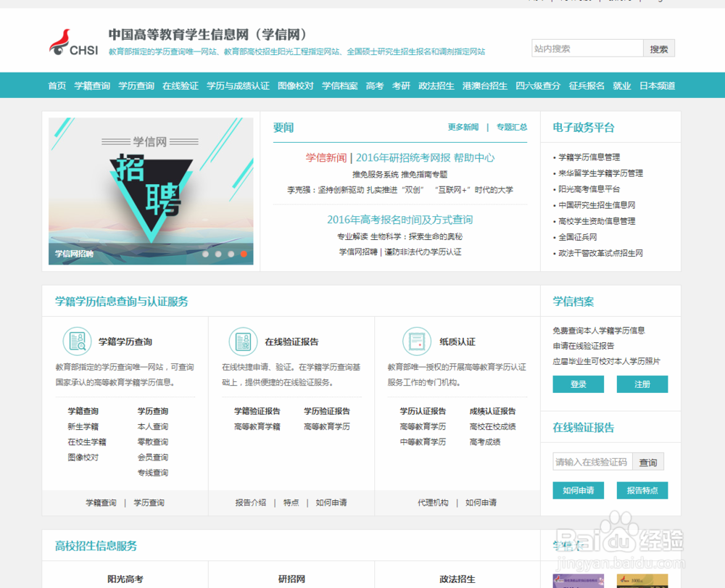Viewport: 725px width, 588px height.
Task: Open 学历查询 in the navigation bar
Action: click(136, 86)
